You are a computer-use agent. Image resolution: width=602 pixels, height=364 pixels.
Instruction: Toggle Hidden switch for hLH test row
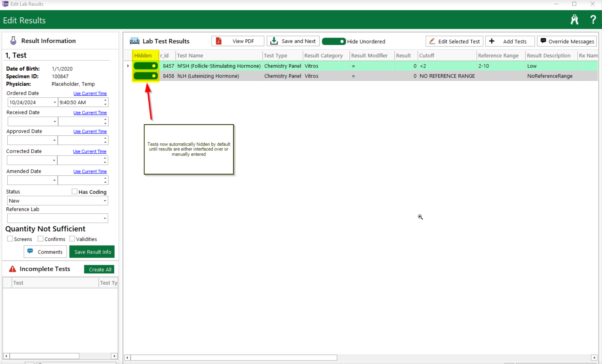(x=146, y=76)
